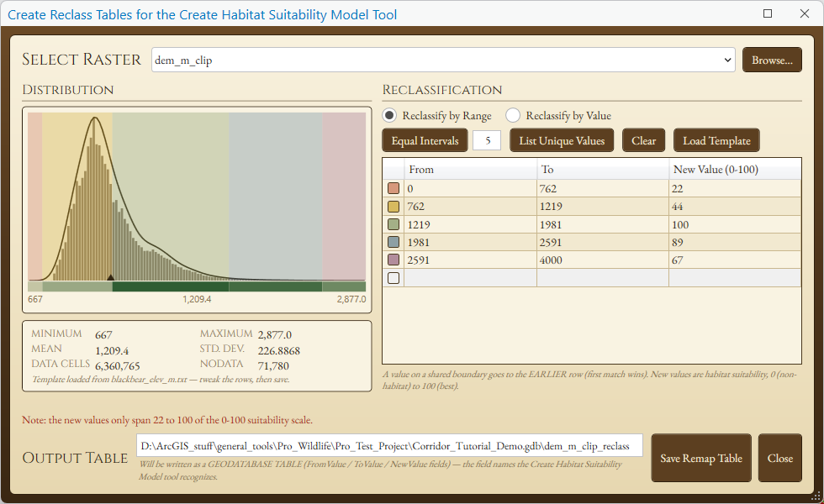This screenshot has height=504, width=824.
Task: Click the empty From cell in blank row
Action: [470, 278]
